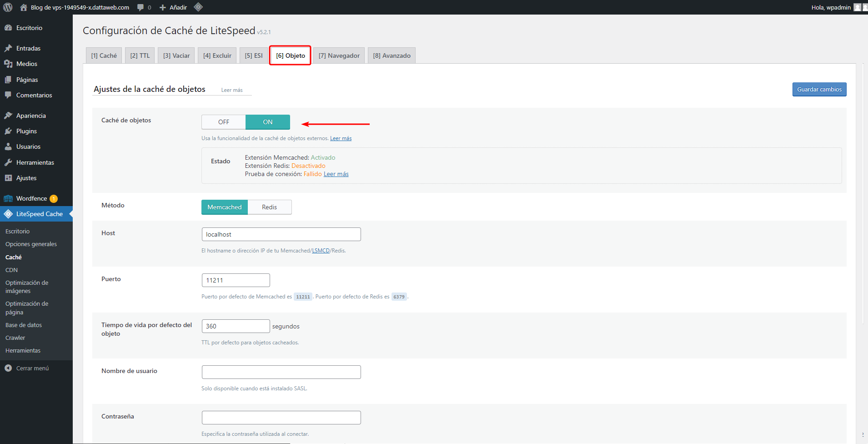Focus the default object lifetime field

pos(236,326)
